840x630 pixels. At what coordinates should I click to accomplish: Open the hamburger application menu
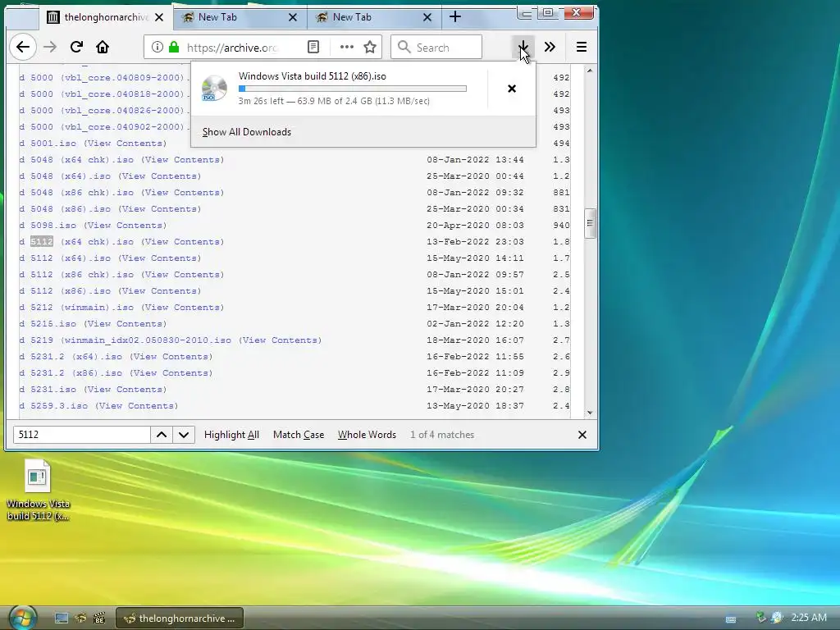pyautogui.click(x=582, y=47)
